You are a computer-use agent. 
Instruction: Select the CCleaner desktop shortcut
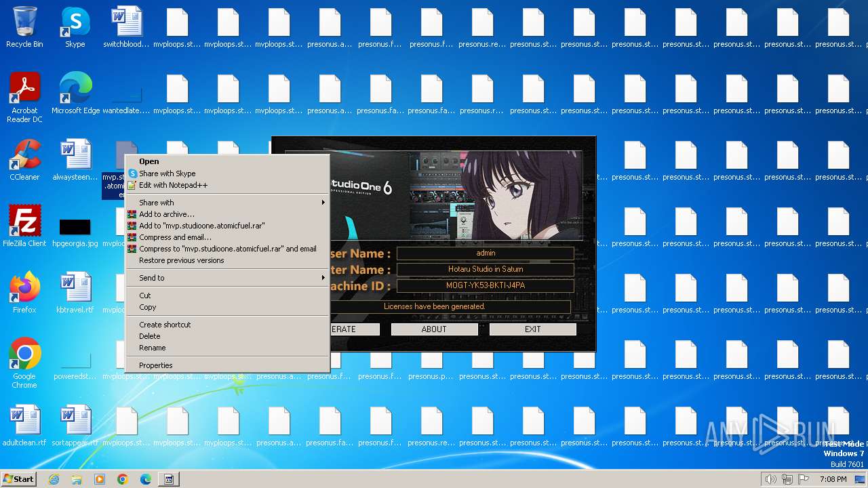pyautogui.click(x=24, y=160)
